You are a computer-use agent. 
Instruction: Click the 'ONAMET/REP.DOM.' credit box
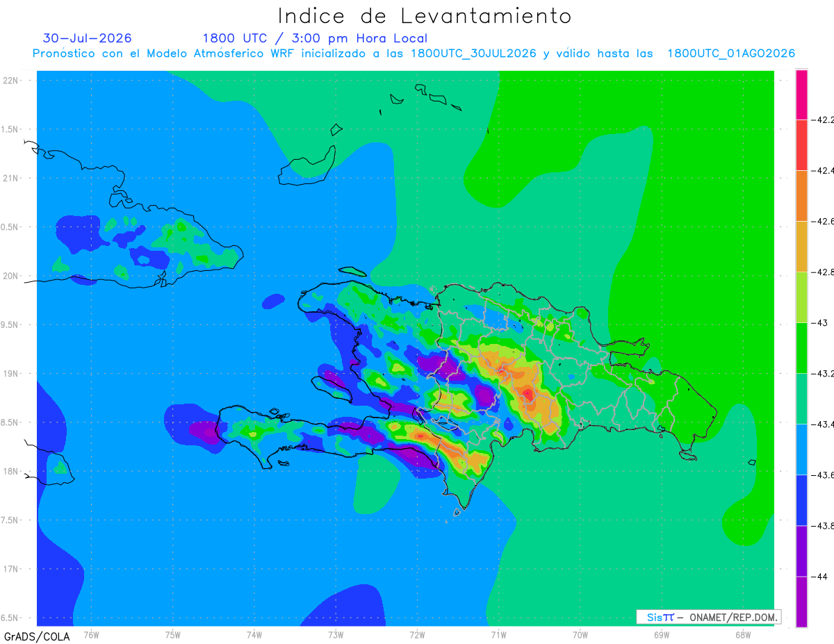[x=709, y=617]
